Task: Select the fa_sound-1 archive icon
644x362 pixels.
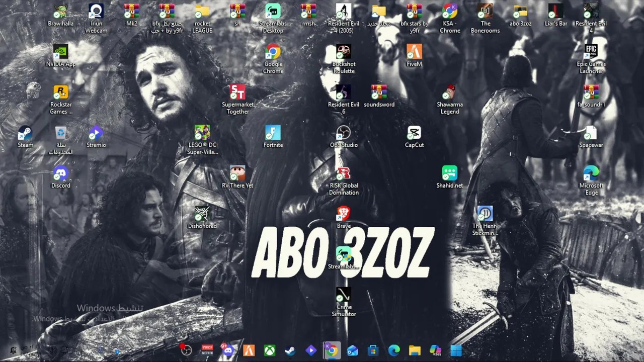Action: point(591,96)
